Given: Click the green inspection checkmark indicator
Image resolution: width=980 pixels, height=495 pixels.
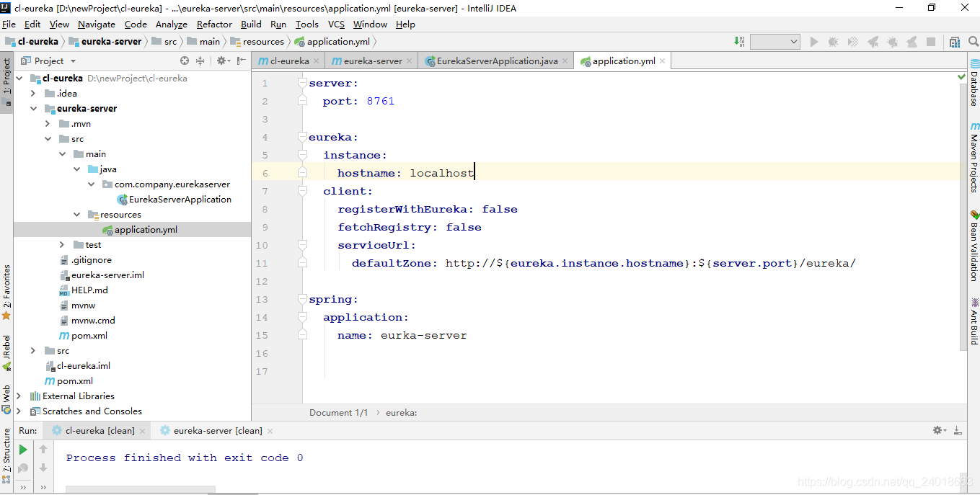Looking at the screenshot, I should click(961, 76).
